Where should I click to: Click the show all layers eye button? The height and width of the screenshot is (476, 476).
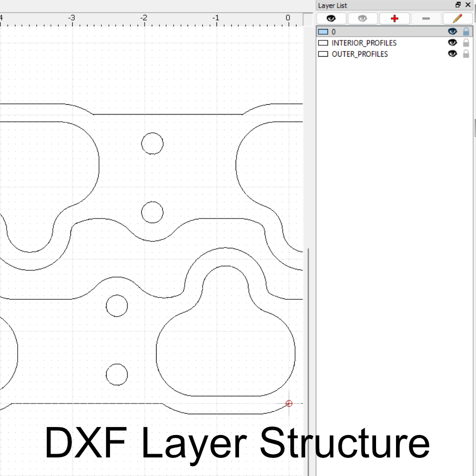tap(331, 19)
